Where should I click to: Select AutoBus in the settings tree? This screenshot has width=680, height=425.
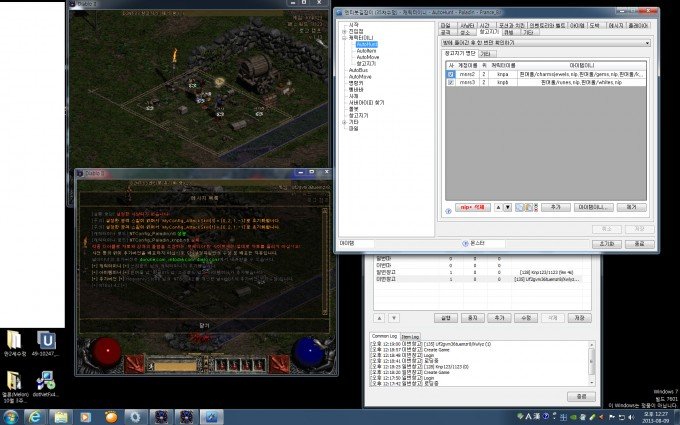pyautogui.click(x=358, y=70)
